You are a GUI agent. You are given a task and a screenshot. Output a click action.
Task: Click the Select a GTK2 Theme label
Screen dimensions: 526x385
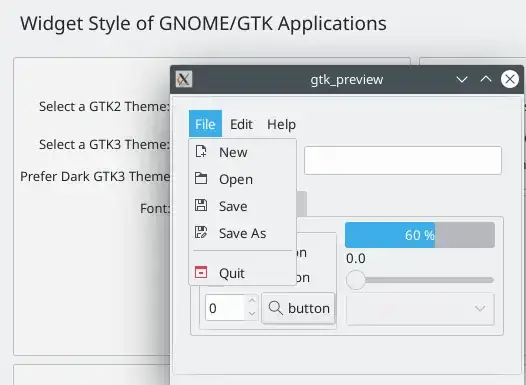coord(104,107)
